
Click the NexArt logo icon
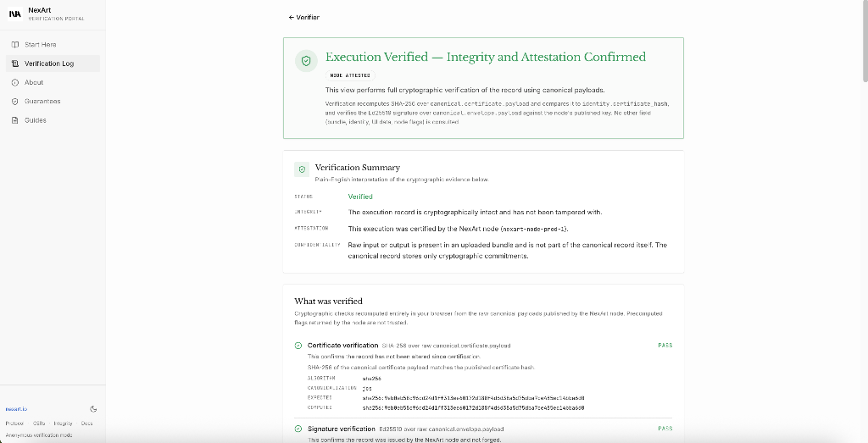(x=15, y=14)
